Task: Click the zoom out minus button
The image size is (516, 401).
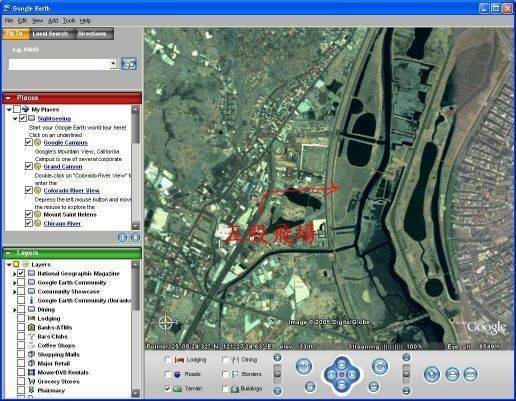Action: pyautogui.click(x=277, y=390)
